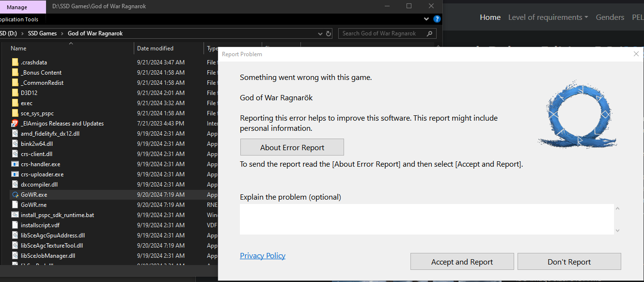Click the About Error Report button

click(x=292, y=147)
